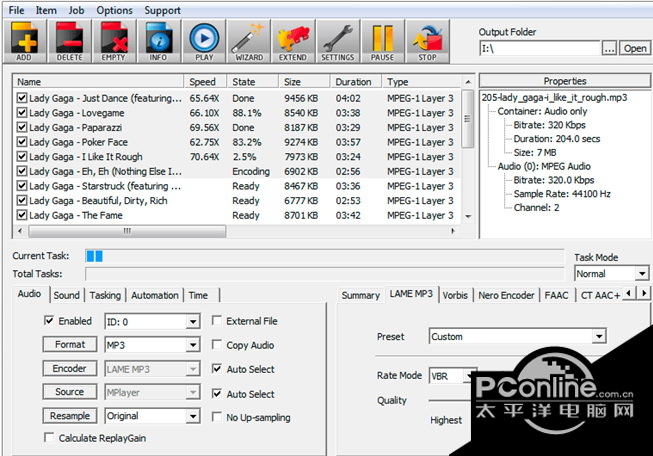Click the DELETE toolbar icon
This screenshot has width=653, height=456.
point(69,41)
